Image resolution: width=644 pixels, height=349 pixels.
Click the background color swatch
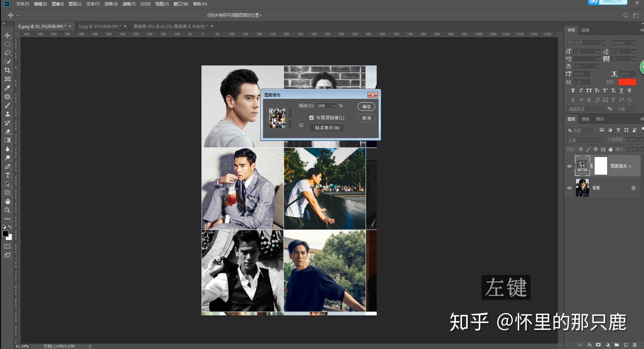pos(10,238)
